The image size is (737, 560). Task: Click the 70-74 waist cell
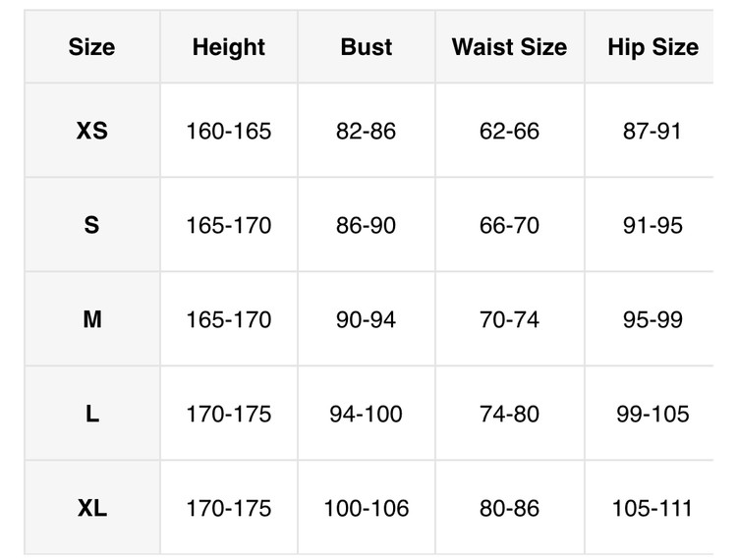pos(509,319)
